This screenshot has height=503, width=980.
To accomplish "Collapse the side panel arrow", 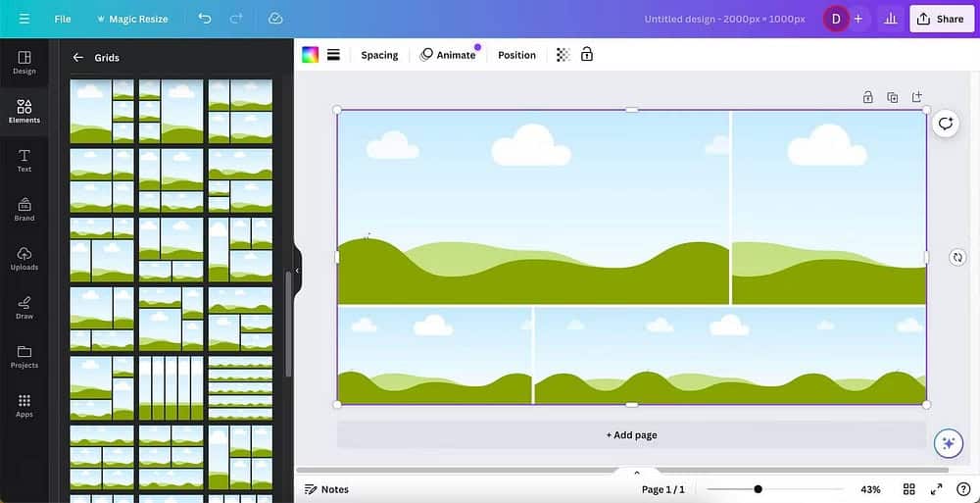I will (297, 271).
